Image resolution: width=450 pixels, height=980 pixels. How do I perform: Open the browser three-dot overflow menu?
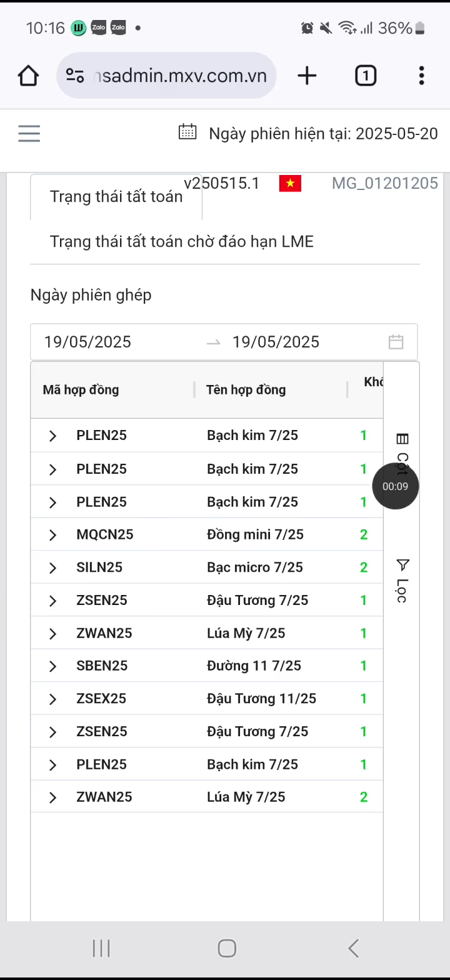tap(422, 76)
